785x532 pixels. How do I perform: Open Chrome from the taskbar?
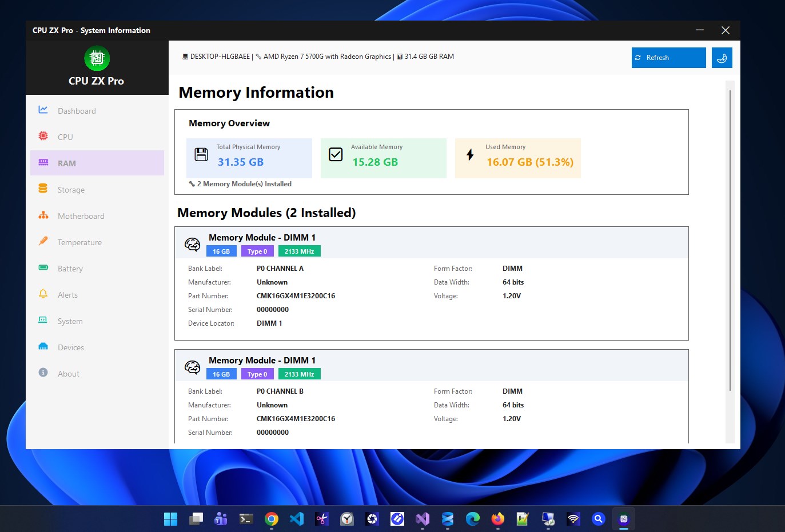pyautogui.click(x=271, y=519)
